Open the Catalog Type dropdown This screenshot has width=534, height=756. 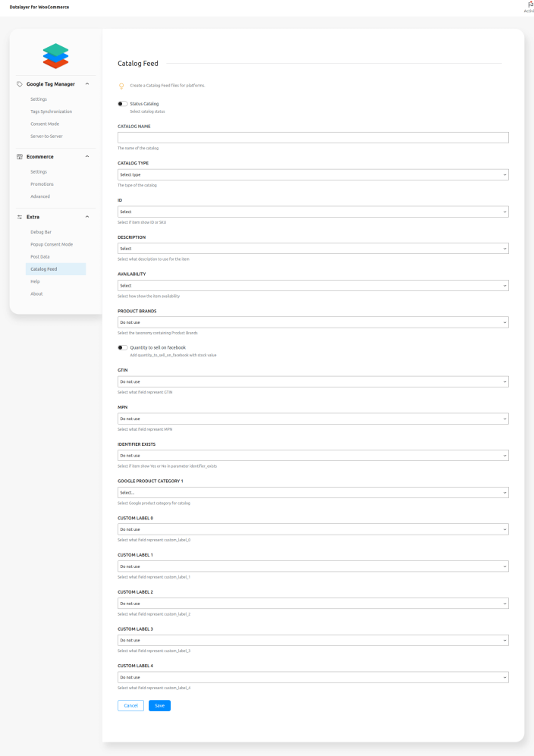(313, 174)
